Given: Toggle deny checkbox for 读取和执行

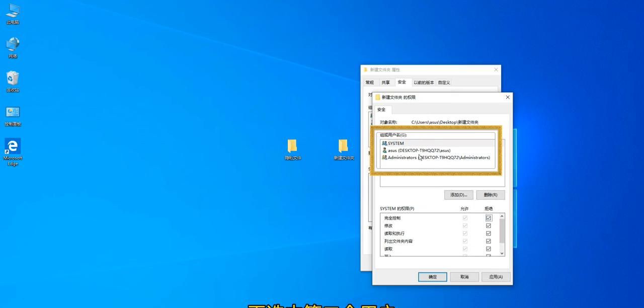Looking at the screenshot, I should click(x=489, y=234).
